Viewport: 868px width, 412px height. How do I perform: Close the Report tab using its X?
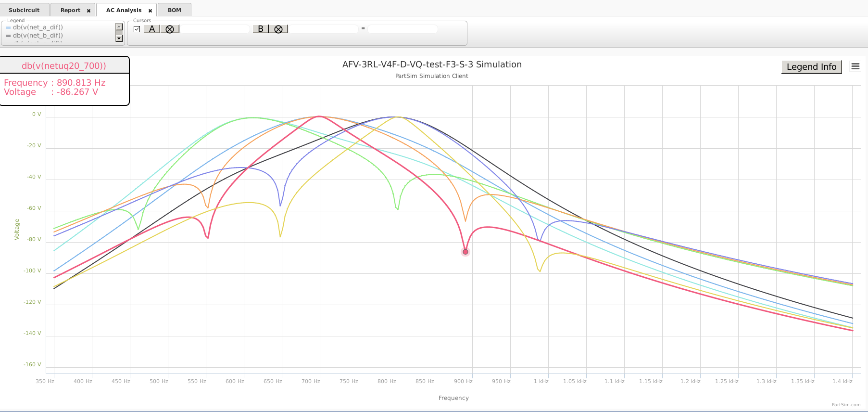tap(88, 11)
